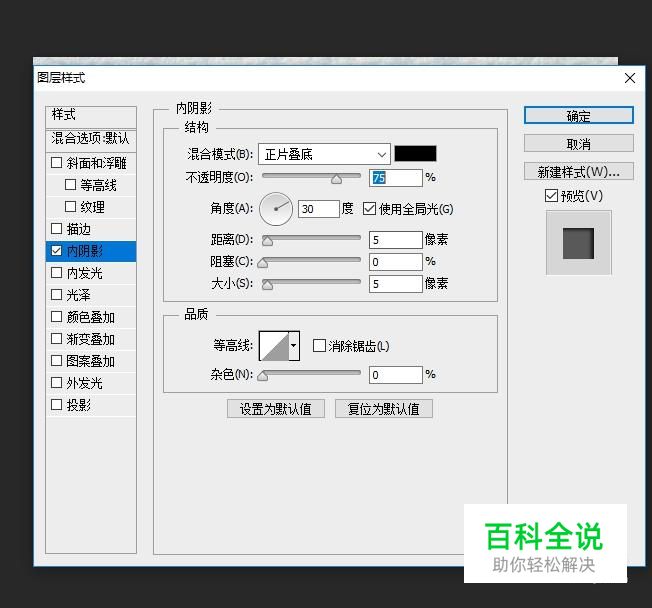Enable 消除锯齿 anti-alias checkbox

(319, 346)
